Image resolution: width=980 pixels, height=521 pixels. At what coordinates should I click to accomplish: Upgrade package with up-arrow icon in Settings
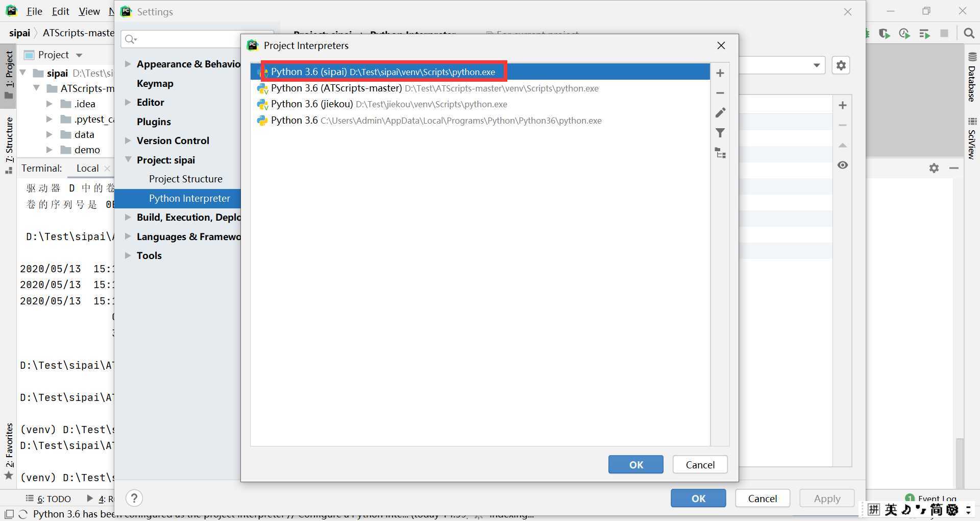pos(843,146)
